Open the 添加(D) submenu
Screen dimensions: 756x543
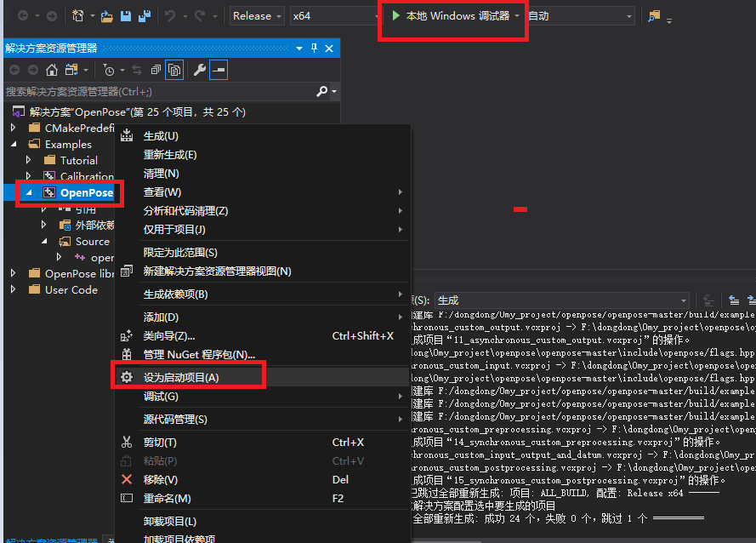coord(262,317)
